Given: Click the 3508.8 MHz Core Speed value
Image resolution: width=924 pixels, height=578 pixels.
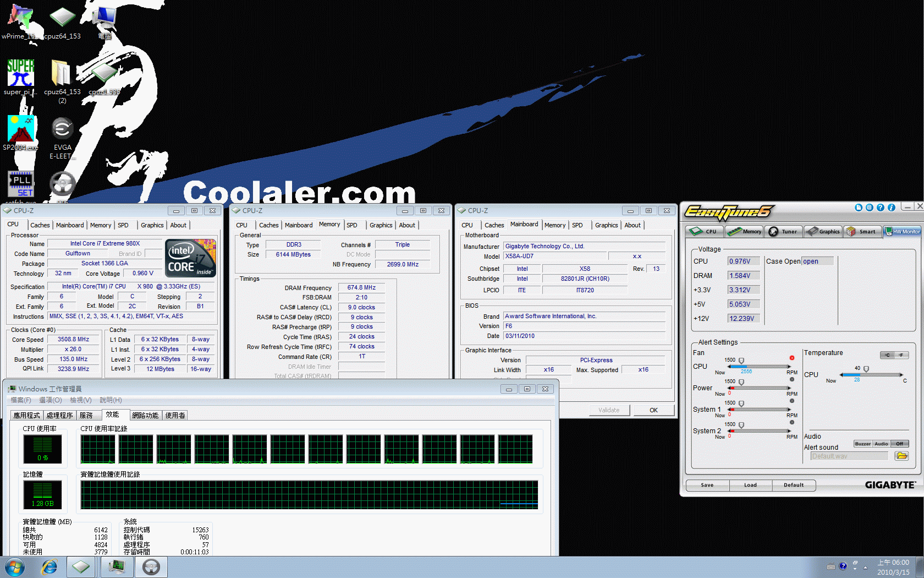Looking at the screenshot, I should (x=74, y=339).
